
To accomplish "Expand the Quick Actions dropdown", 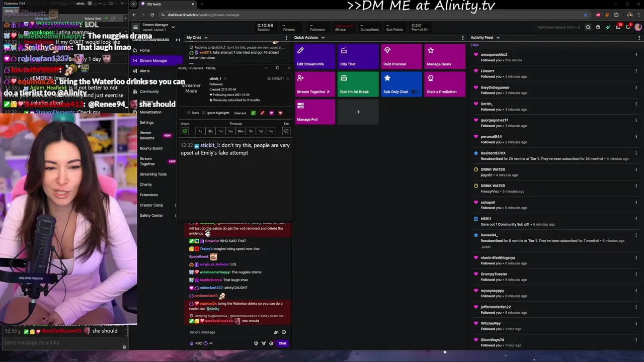I will click(x=323, y=38).
